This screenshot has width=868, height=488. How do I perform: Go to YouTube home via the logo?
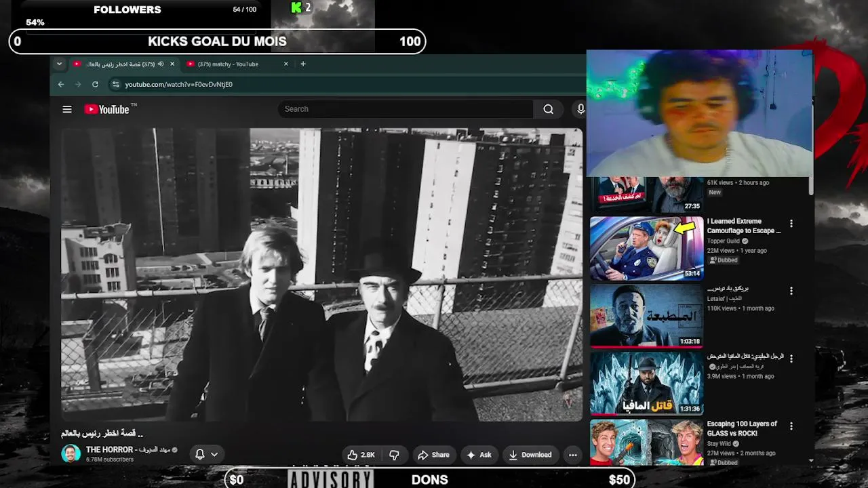point(106,109)
